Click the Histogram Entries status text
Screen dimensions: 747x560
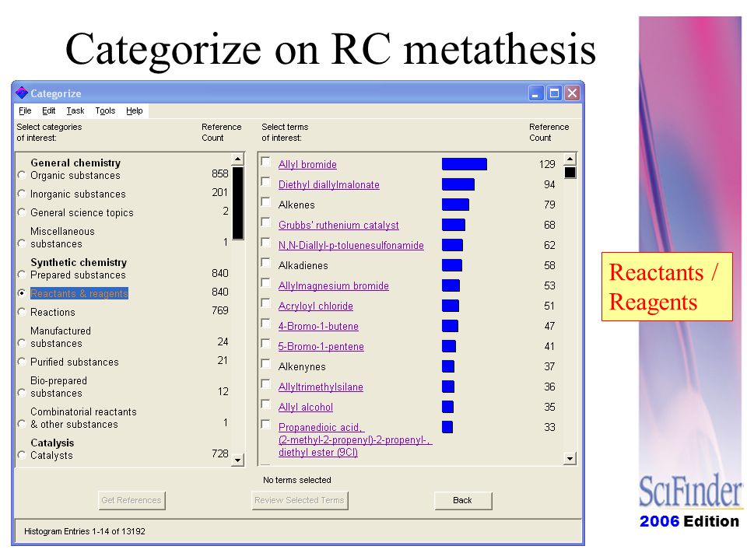(x=85, y=531)
